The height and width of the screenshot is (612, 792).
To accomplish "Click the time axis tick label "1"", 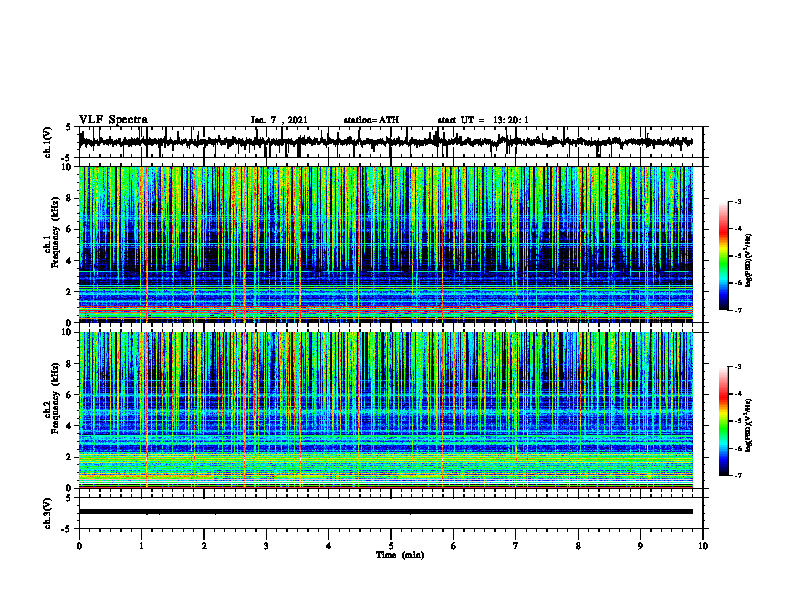I will 141,546.
